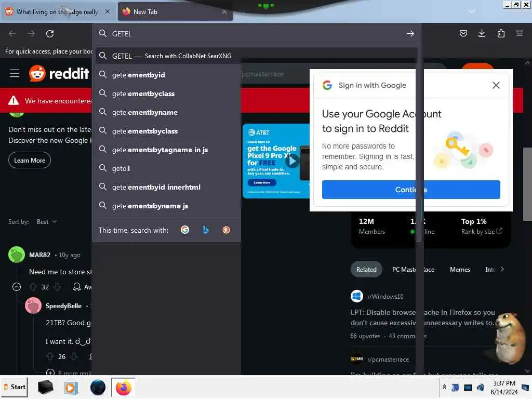The image size is (532, 399).
Task: Open the media player taskbar icon
Action: 71,388
